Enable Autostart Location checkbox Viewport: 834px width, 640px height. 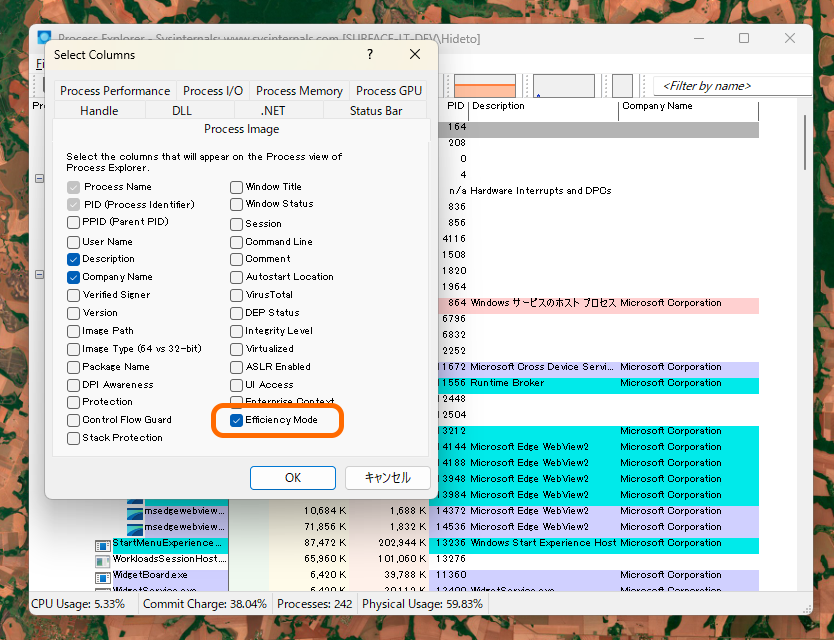click(x=237, y=277)
